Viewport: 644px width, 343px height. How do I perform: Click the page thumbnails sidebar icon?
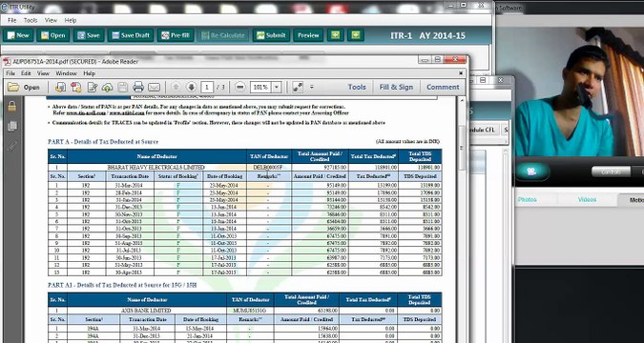point(11,126)
